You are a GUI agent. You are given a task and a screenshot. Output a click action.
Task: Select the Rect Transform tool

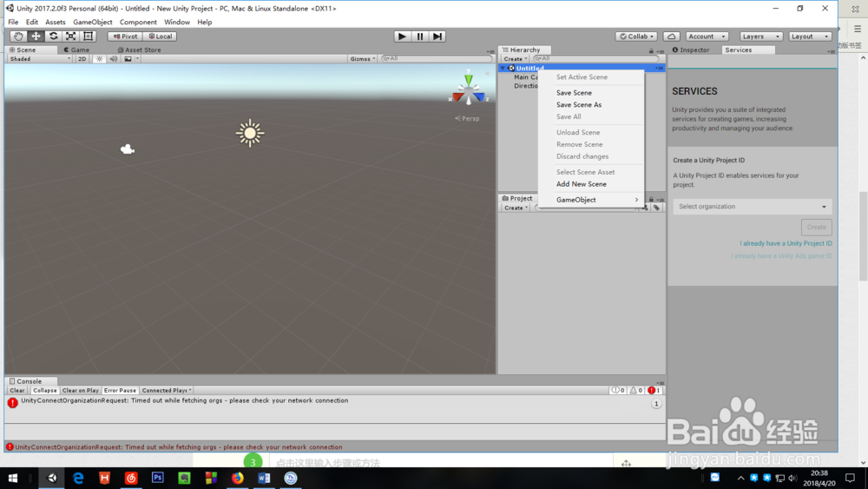[x=88, y=36]
